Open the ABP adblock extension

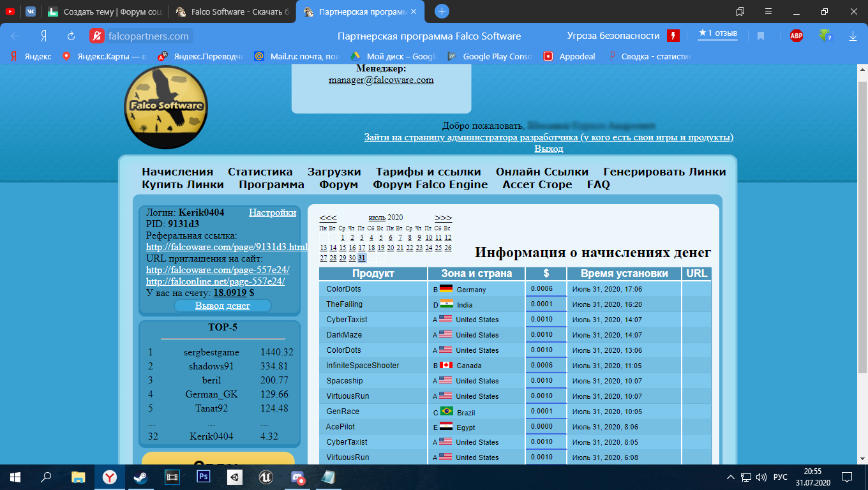point(797,36)
